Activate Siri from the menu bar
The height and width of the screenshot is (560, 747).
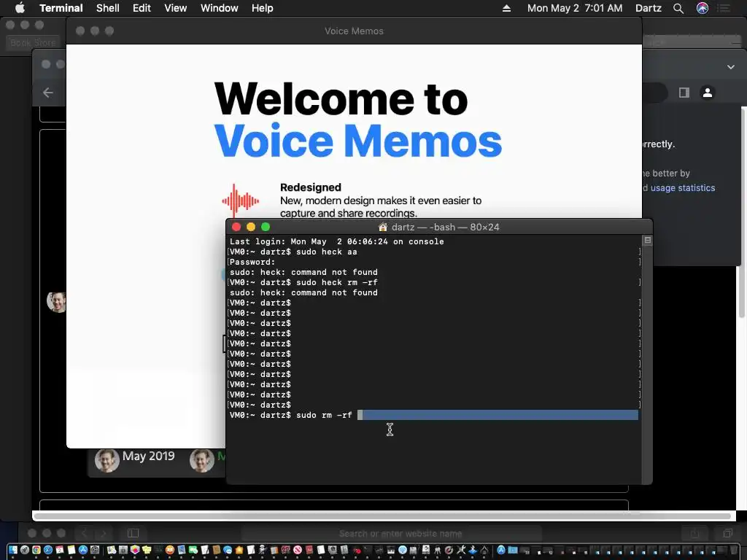[x=703, y=8]
